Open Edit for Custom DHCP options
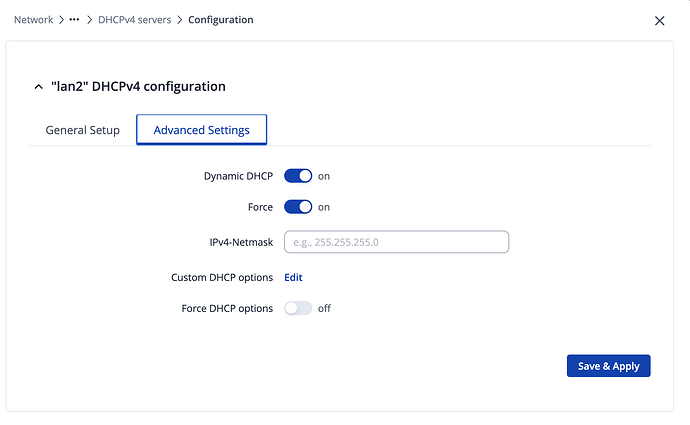The image size is (690, 425). (293, 277)
